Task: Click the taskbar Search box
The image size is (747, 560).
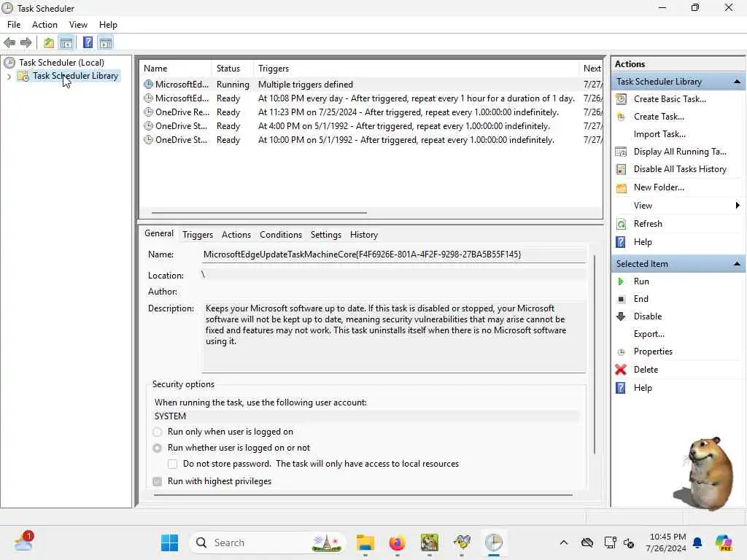Action: point(268,542)
